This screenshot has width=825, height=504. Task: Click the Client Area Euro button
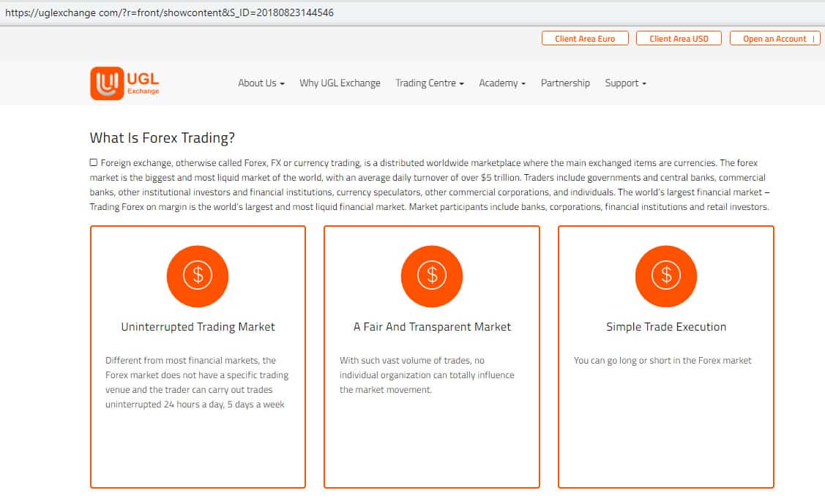(x=585, y=39)
